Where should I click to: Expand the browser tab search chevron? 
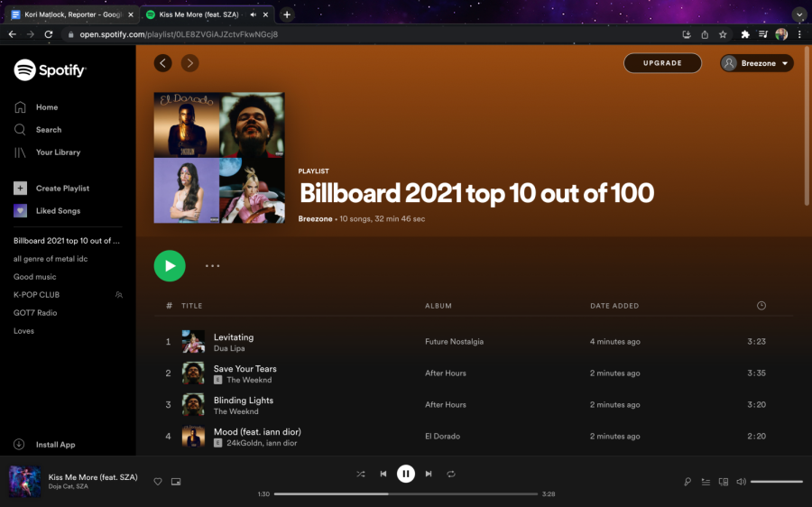(x=799, y=14)
